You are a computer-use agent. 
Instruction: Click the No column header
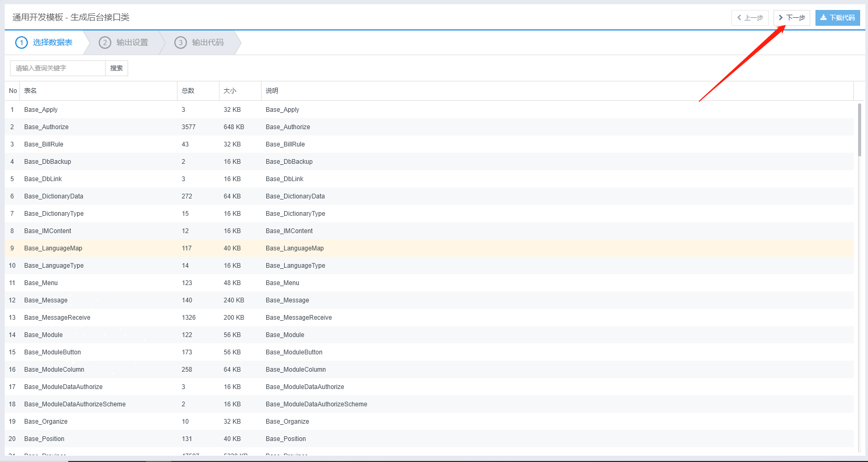pyautogui.click(x=13, y=91)
